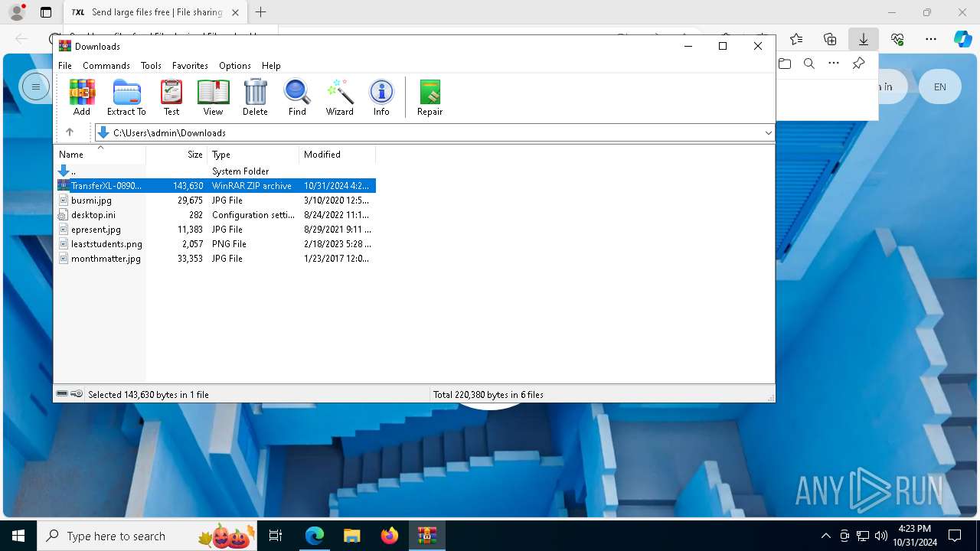
Task: Select monthmatter.jpg in the file list
Action: pos(106,259)
